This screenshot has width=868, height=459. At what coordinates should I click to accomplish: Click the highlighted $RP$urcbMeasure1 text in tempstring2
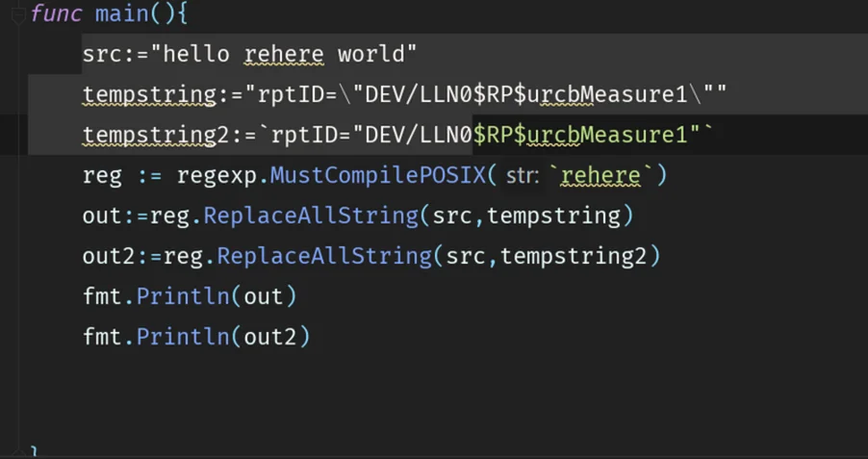click(x=580, y=136)
